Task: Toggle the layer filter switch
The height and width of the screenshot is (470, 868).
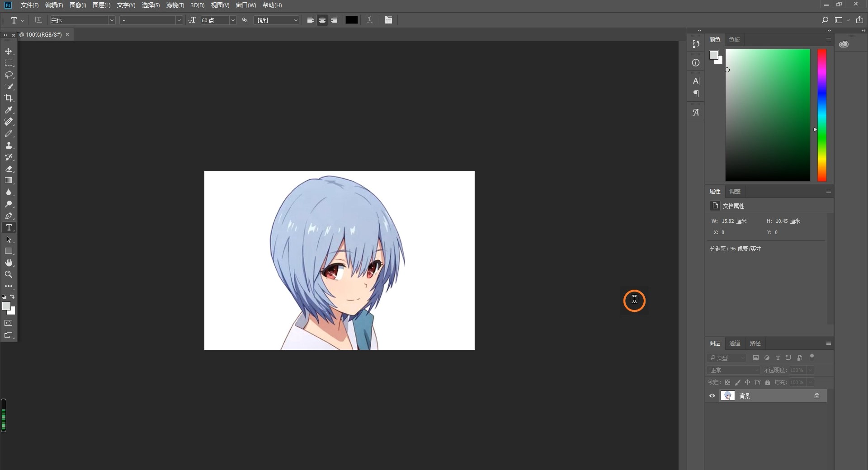Action: coord(812,357)
